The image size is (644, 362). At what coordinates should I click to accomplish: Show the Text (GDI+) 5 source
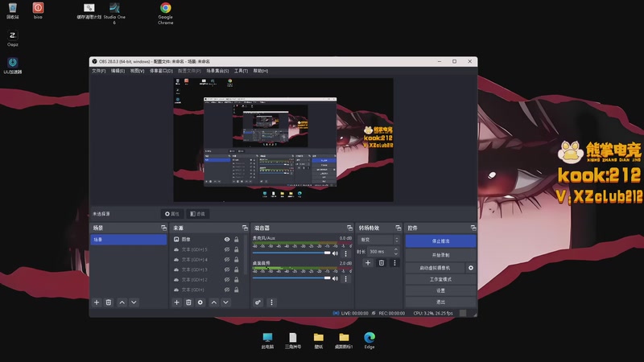click(227, 249)
